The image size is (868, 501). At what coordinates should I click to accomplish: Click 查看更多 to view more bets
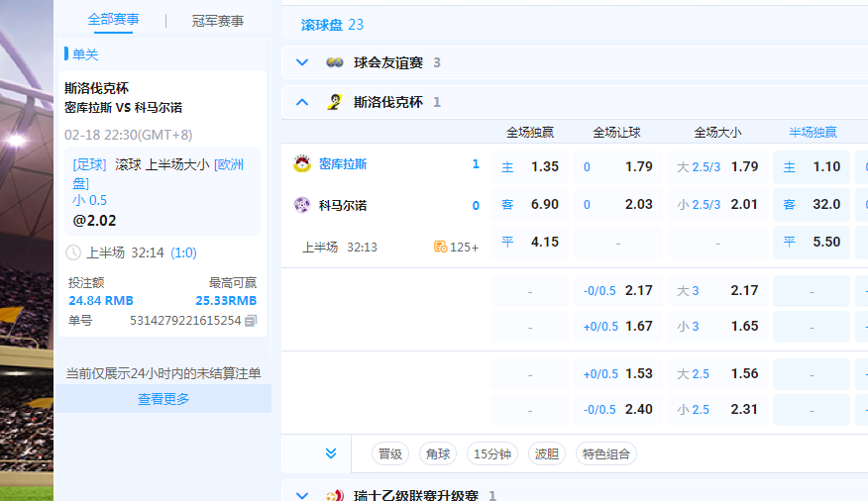163,399
